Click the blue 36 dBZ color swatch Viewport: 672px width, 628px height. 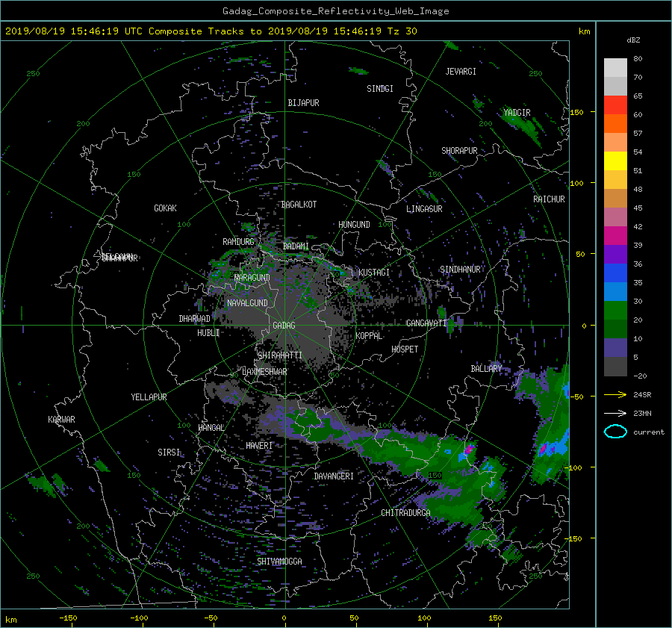[x=615, y=273]
